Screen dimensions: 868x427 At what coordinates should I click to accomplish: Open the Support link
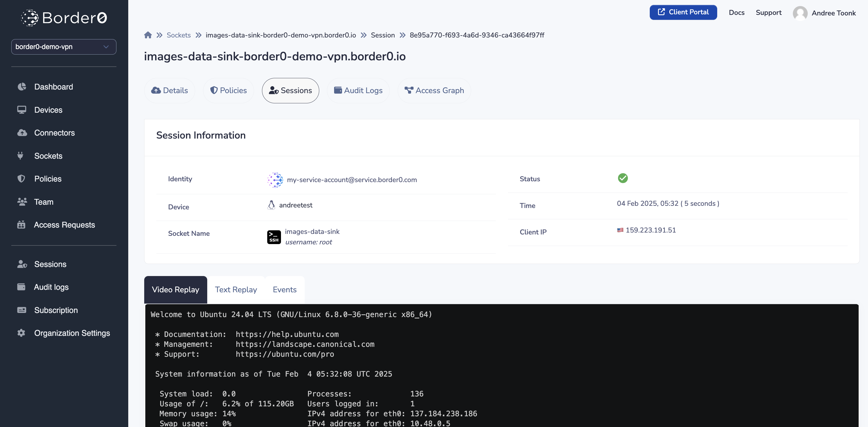pos(769,12)
